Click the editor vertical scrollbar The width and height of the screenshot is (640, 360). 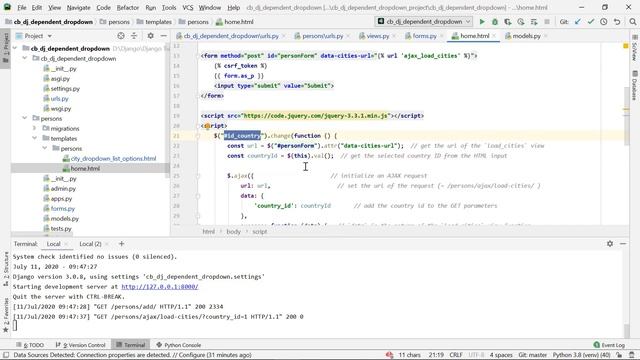pos(627,116)
